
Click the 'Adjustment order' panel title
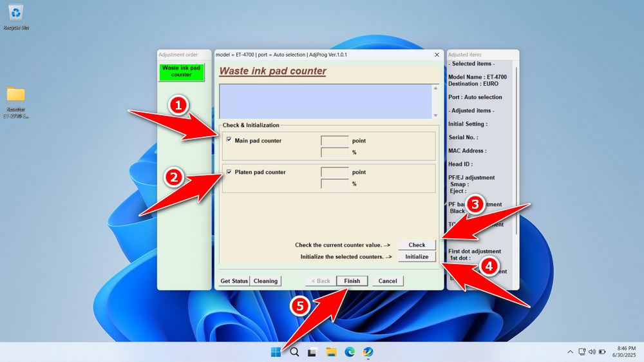coord(178,55)
